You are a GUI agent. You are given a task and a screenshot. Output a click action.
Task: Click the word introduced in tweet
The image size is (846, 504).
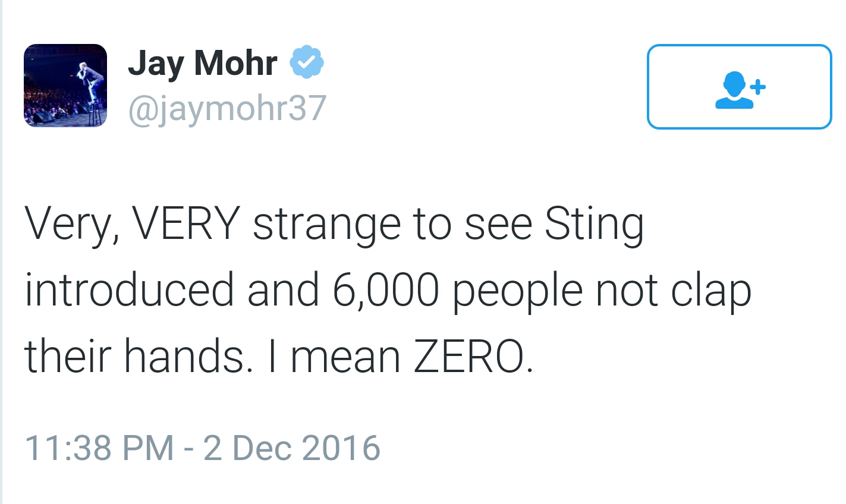(129, 291)
